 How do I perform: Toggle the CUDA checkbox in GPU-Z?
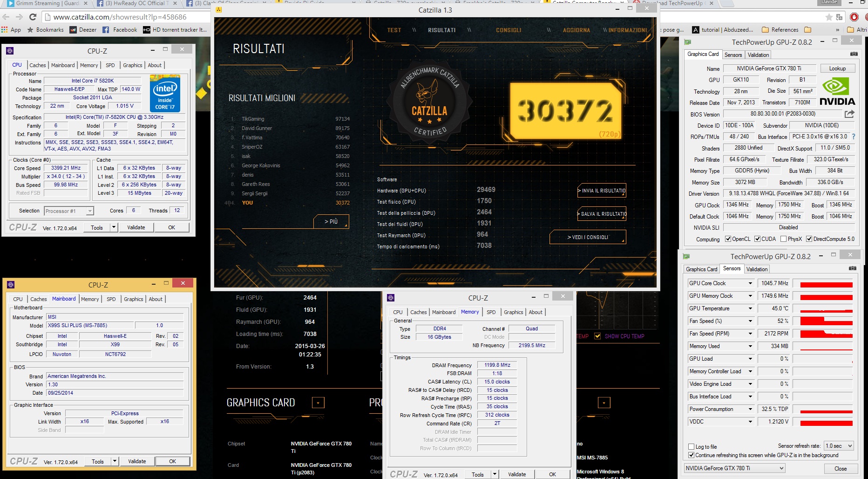(x=758, y=239)
